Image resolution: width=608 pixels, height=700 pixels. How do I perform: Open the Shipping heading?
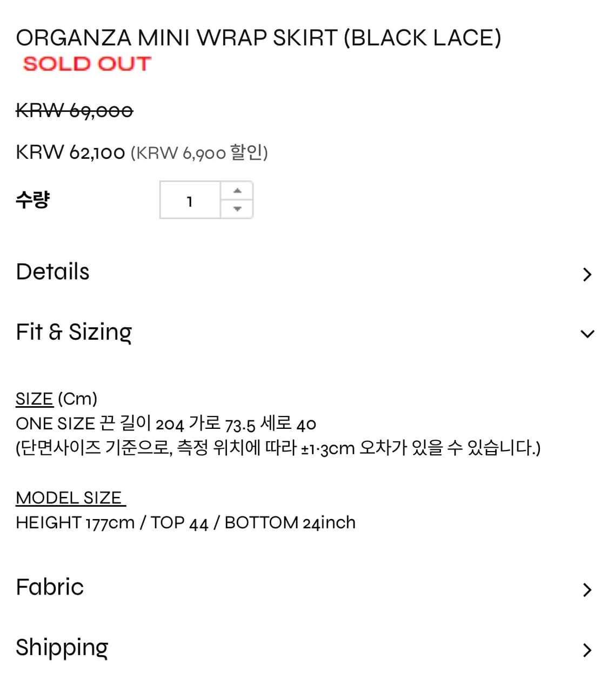62,648
